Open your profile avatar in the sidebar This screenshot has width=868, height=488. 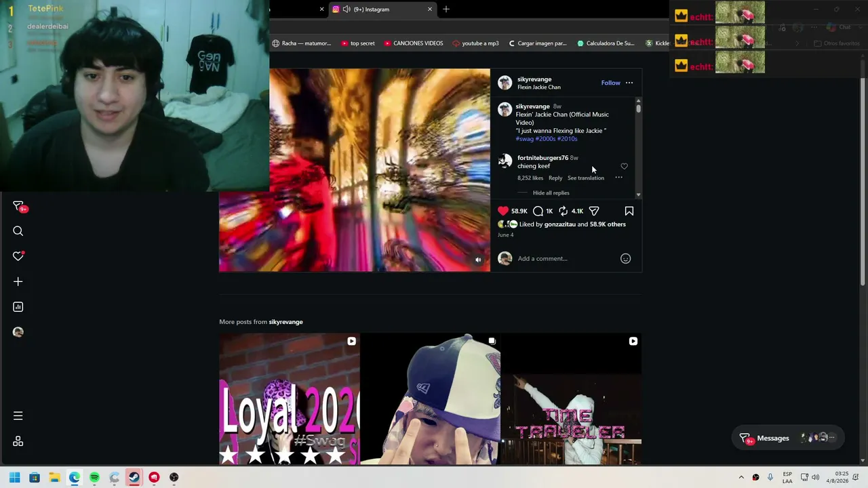pyautogui.click(x=18, y=332)
